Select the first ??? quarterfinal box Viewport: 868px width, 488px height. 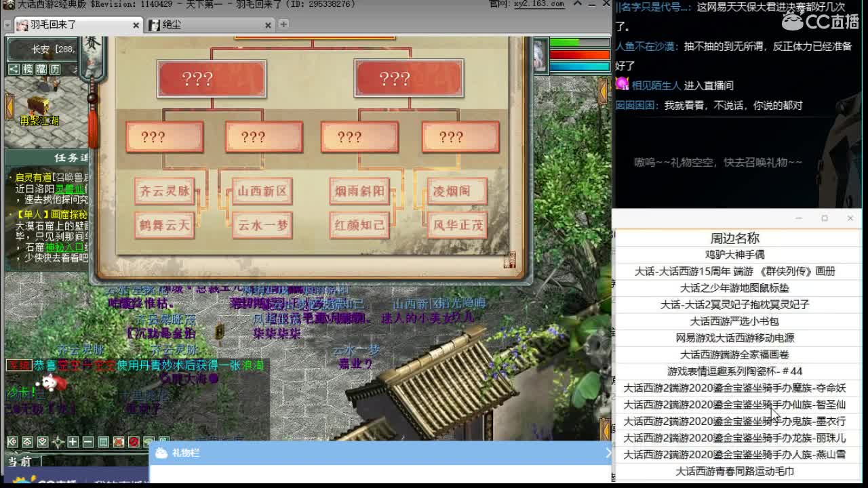[165, 138]
